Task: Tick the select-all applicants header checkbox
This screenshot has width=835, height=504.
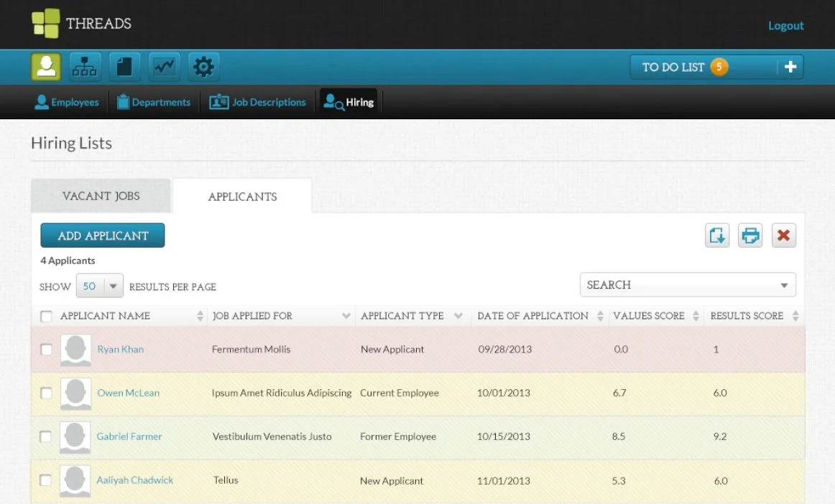Action: click(x=46, y=316)
